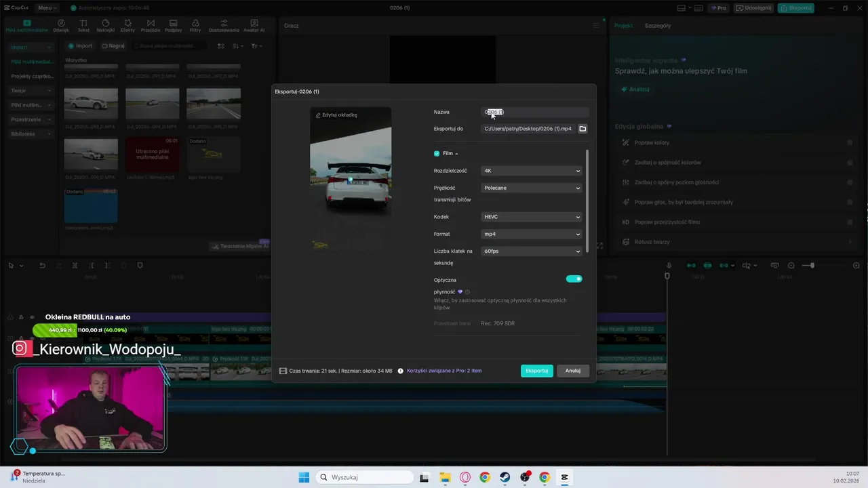Click the split clip tool in timeline
Screen dimensions: 868x488
(x=75, y=266)
